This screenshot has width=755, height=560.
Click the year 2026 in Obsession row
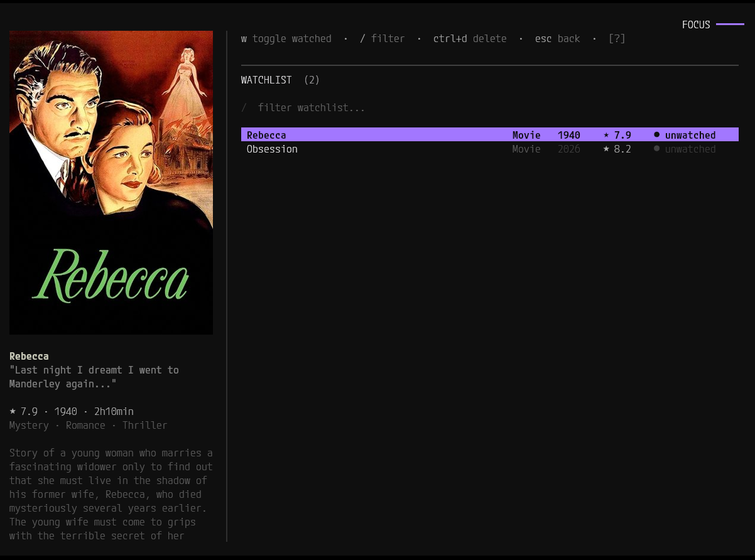tap(569, 149)
